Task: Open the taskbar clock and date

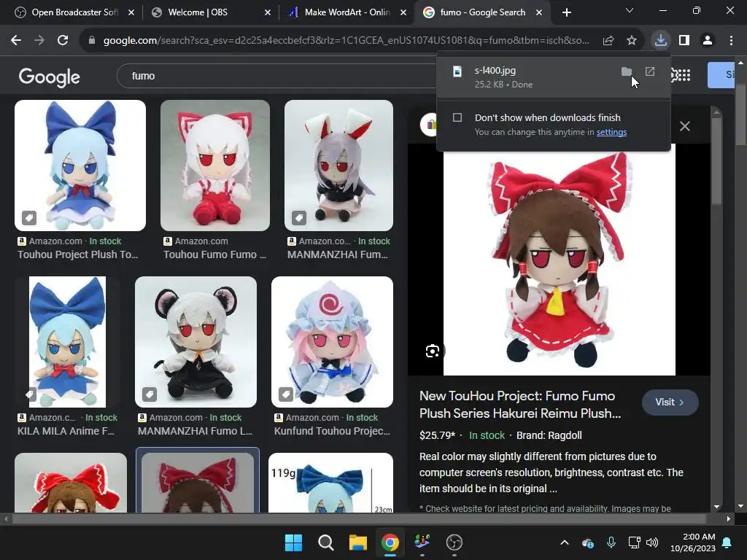Action: pyautogui.click(x=693, y=542)
